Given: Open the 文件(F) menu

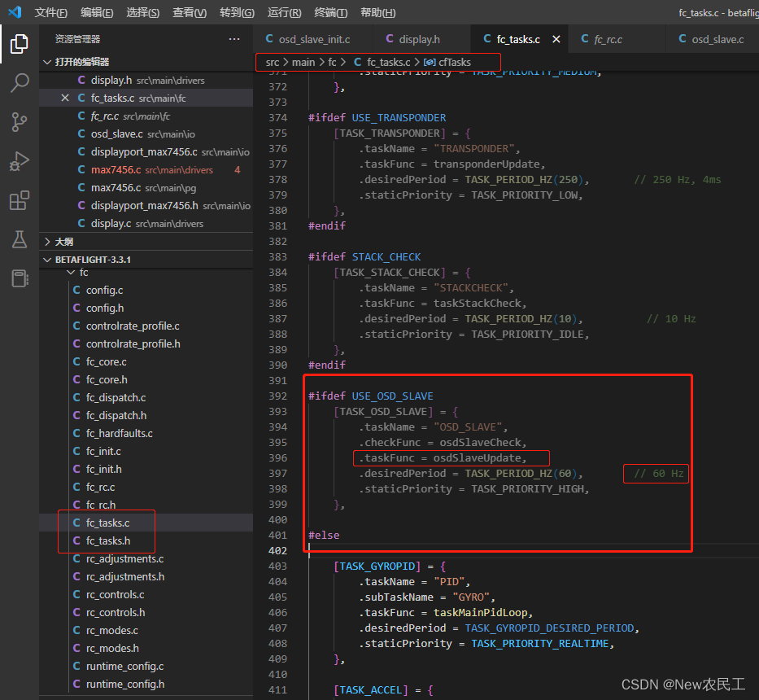Looking at the screenshot, I should point(50,12).
